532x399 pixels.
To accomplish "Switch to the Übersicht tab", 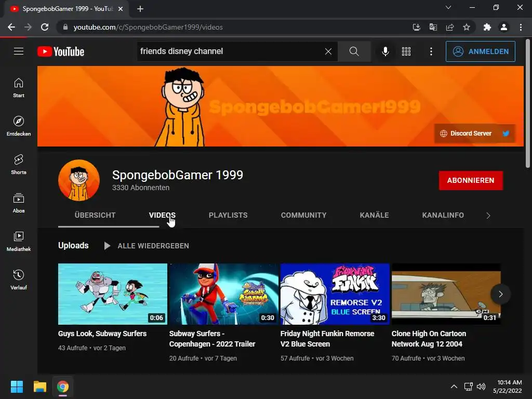I will point(95,215).
